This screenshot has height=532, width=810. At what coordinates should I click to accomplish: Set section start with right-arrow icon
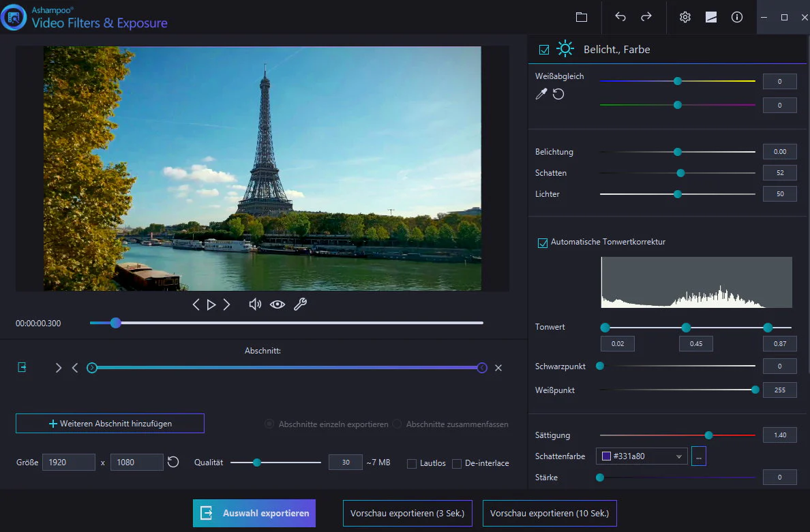click(59, 368)
